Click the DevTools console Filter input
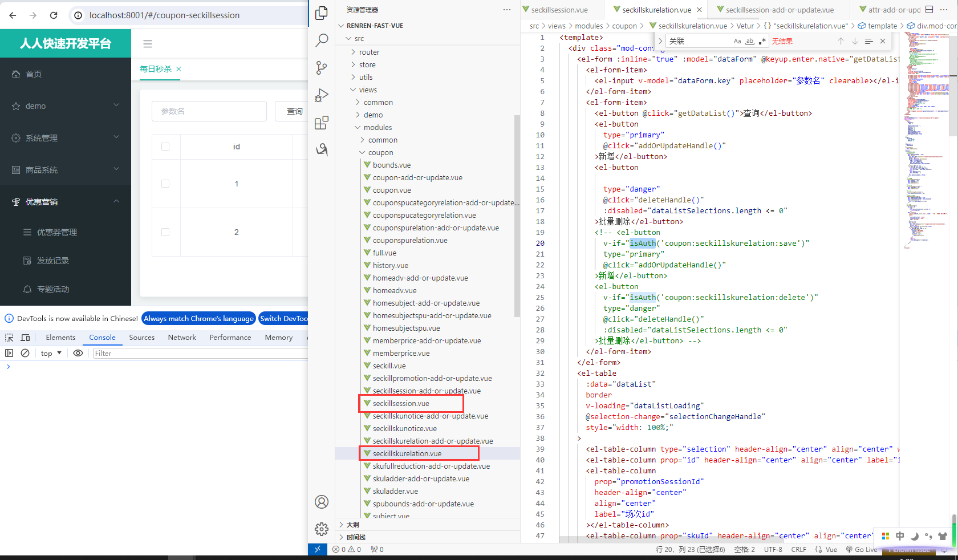Viewport: 958px width, 560px height. [200, 354]
